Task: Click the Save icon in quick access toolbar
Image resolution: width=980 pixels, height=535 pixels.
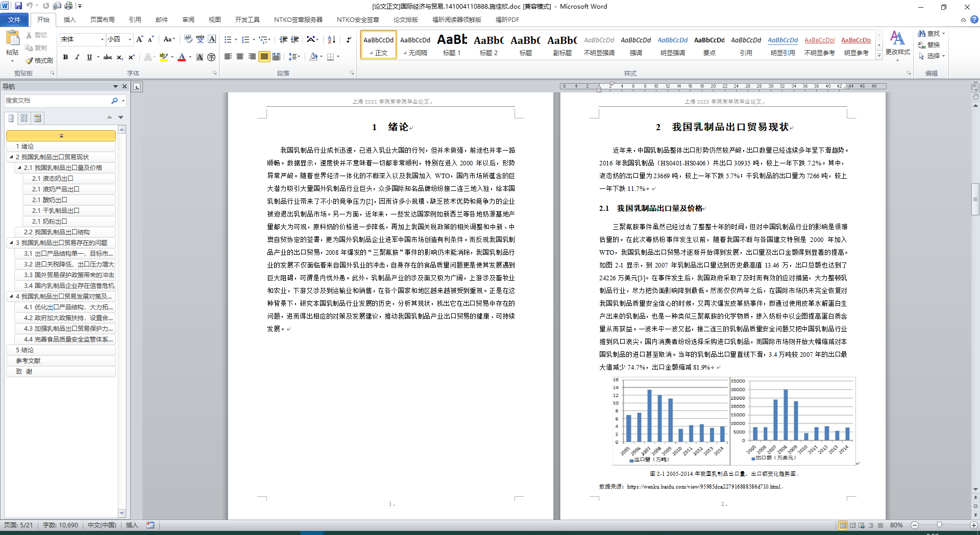Action: pos(18,6)
